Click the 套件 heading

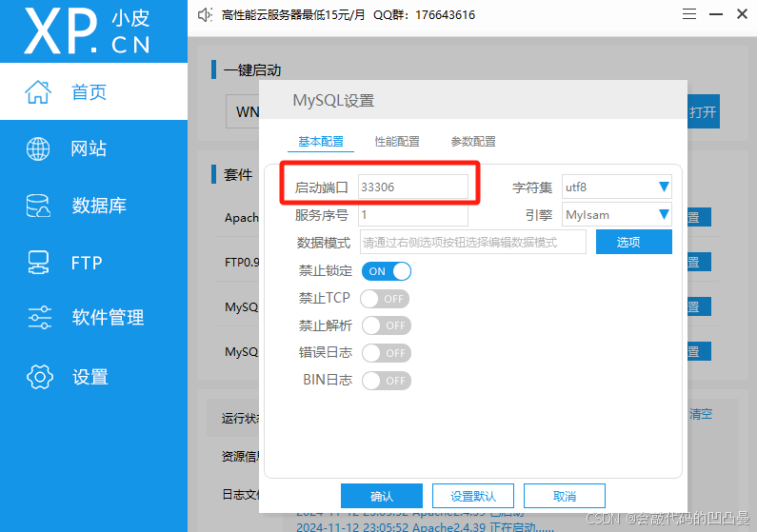237,174
